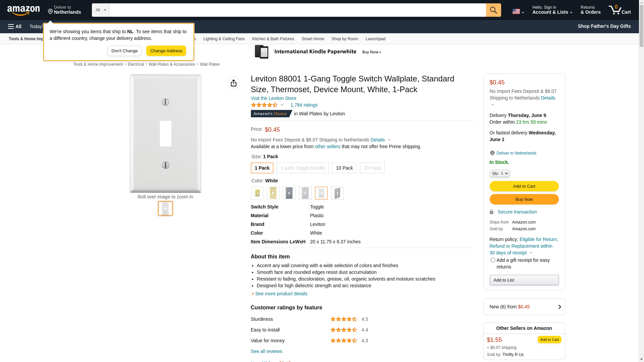The image size is (644, 362).
Task: Click the share icon beside product image
Action: pyautogui.click(x=233, y=83)
